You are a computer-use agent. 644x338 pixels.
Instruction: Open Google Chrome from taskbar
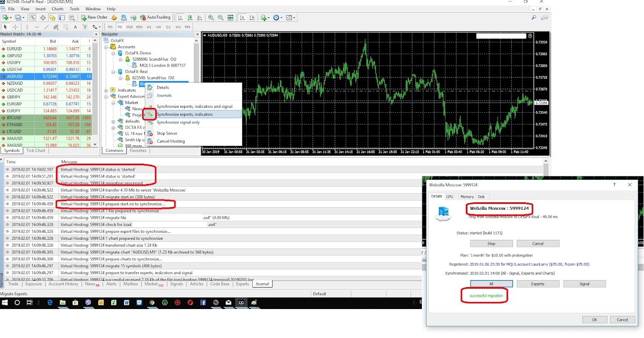point(151,303)
